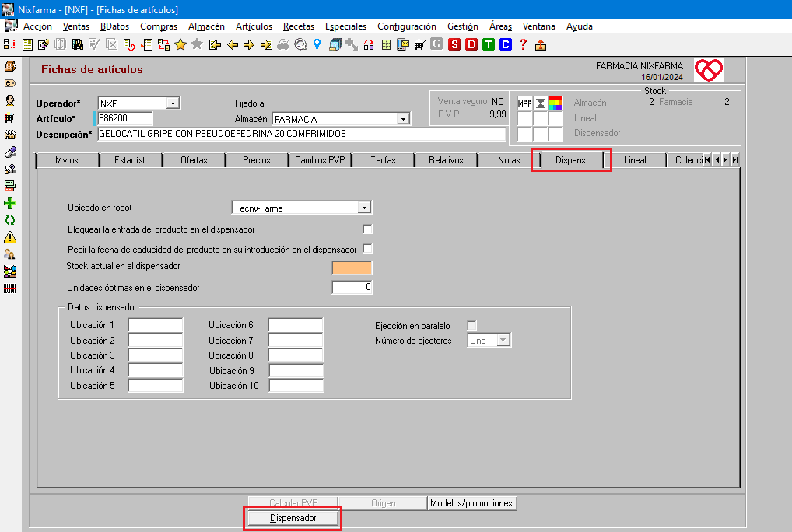Toggle Pedir la fecha de caducidad checkbox
The height and width of the screenshot is (532, 792).
point(367,249)
